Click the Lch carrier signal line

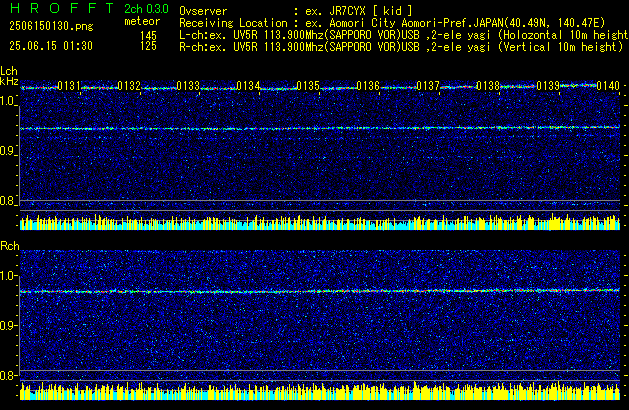(320, 128)
